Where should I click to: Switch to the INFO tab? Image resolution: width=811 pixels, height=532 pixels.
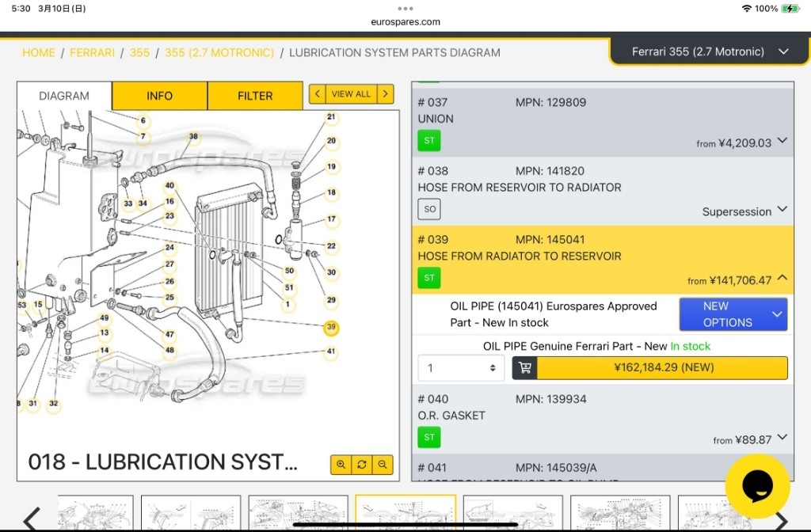pyautogui.click(x=159, y=96)
